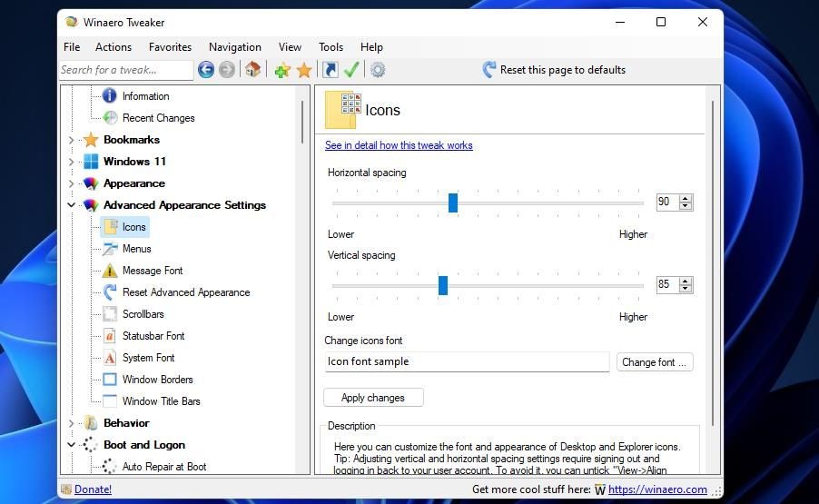The image size is (819, 504).
Task: Open the Tools menu
Action: 331,47
